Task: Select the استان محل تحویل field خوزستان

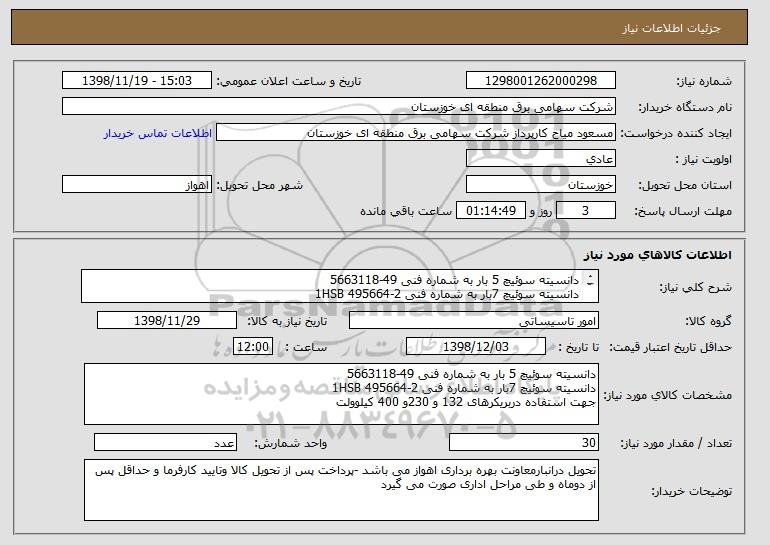Action: click(541, 185)
